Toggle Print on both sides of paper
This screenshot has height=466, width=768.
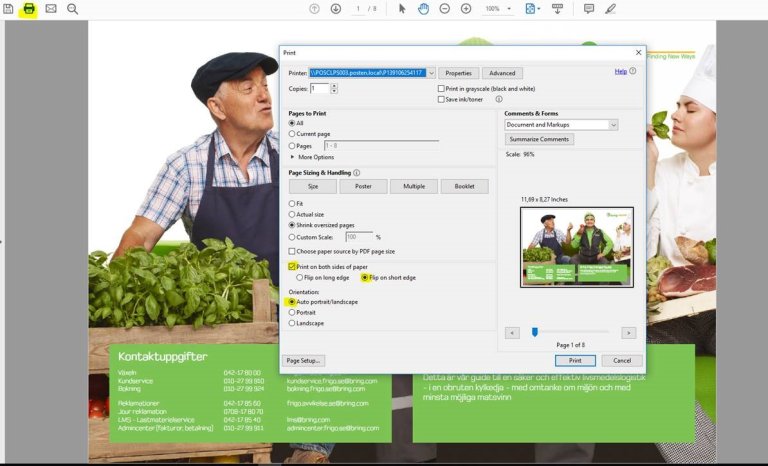[291, 267]
